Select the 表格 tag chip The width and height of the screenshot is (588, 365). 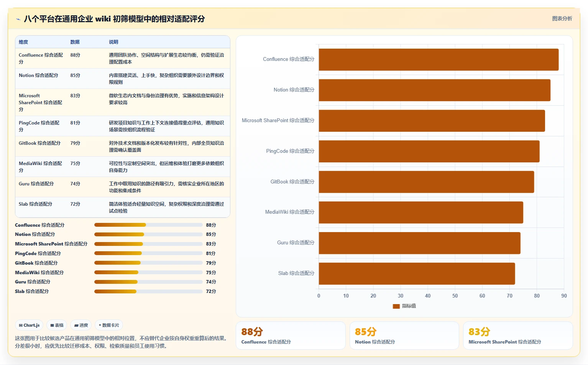tap(57, 325)
